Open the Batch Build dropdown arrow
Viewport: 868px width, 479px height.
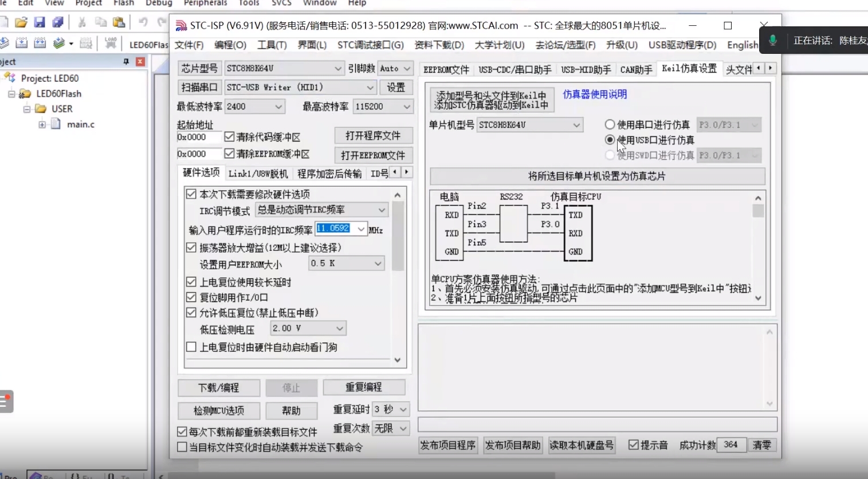coord(71,44)
